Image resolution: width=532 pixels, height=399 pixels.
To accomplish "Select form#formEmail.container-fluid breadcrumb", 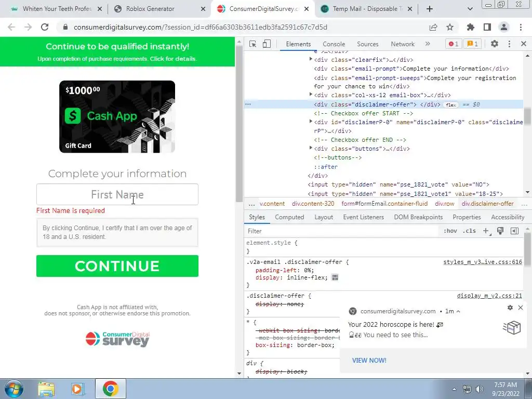I will click(384, 204).
